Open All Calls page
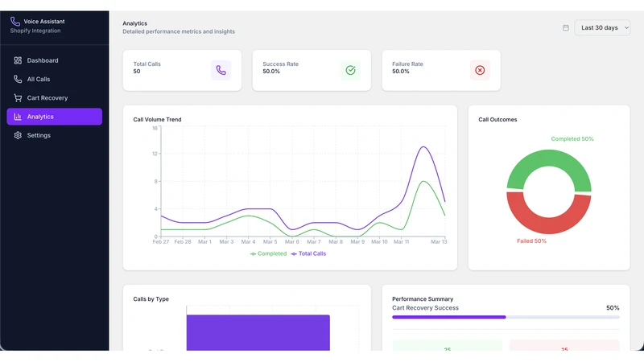The width and height of the screenshot is (644, 362). (54, 79)
